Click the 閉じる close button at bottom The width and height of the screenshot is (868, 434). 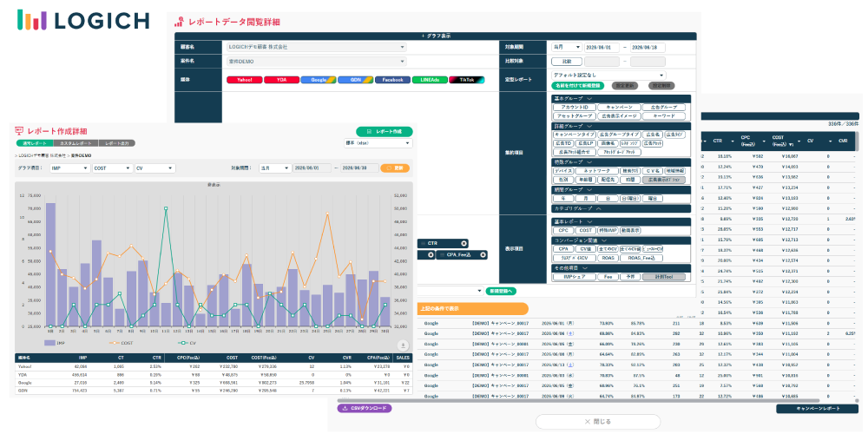tap(598, 422)
